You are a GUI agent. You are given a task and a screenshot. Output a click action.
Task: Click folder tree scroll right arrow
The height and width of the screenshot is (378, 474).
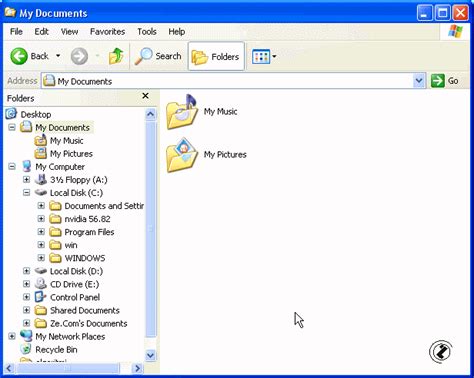coord(137,368)
